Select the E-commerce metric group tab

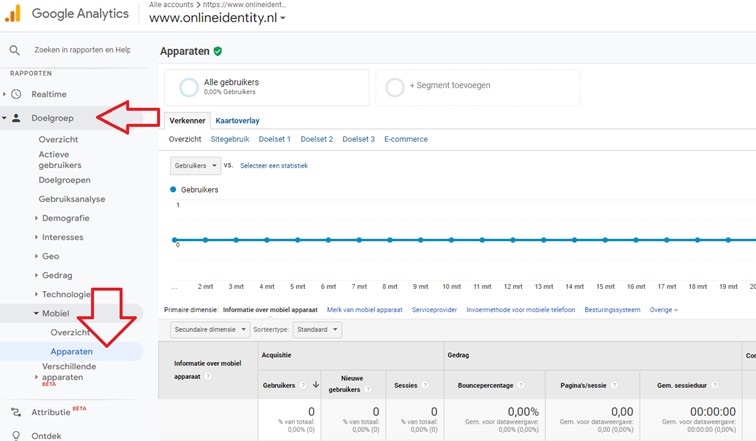click(x=405, y=139)
